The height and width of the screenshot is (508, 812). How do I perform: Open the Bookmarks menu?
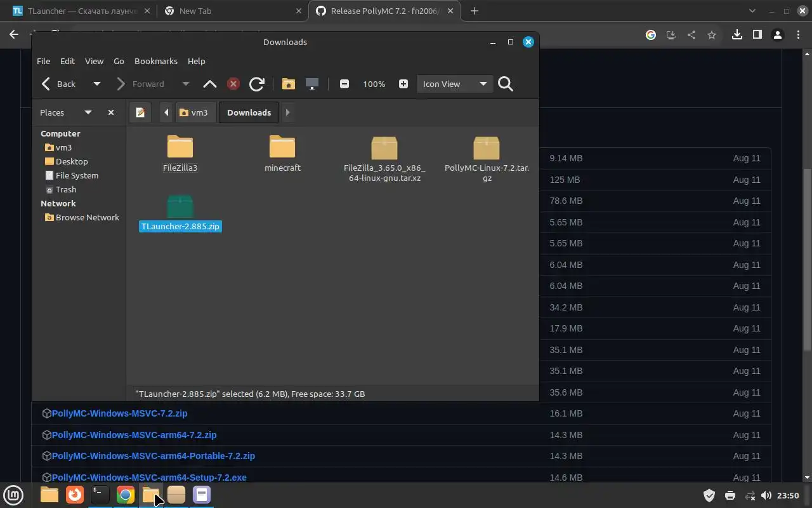(x=156, y=61)
